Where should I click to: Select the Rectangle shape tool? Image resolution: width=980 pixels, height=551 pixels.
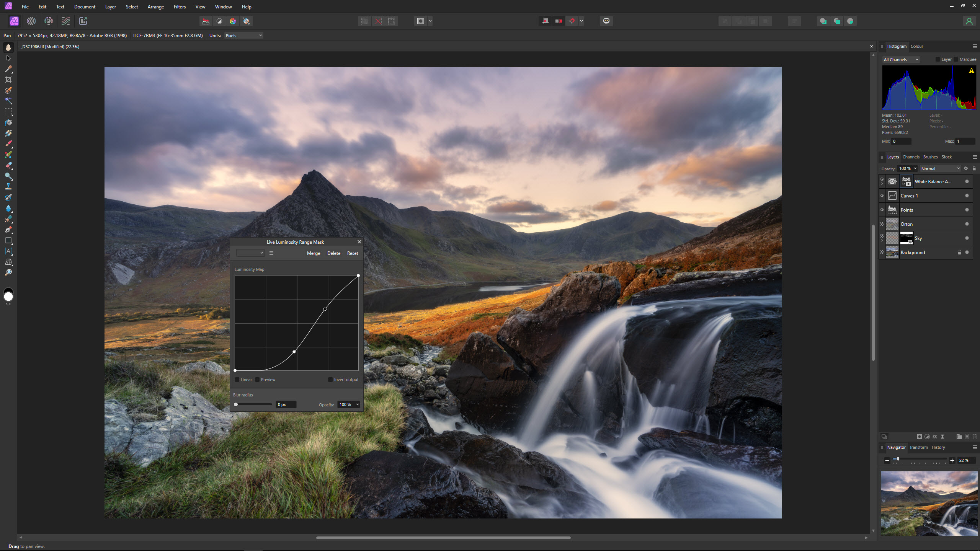[x=8, y=241]
